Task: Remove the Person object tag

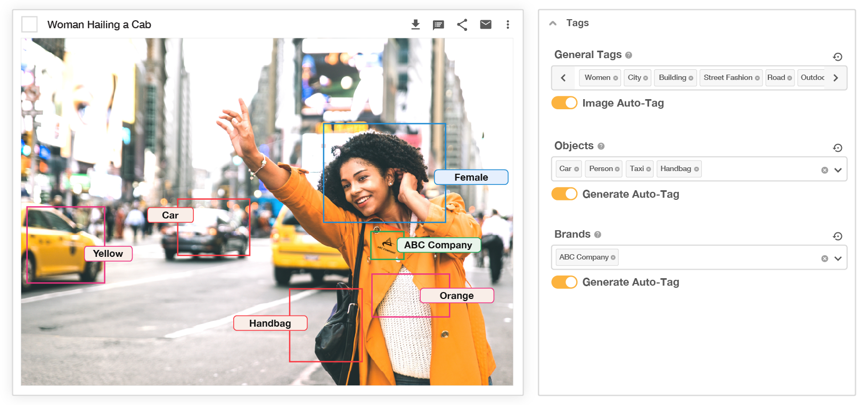Action: point(617,169)
